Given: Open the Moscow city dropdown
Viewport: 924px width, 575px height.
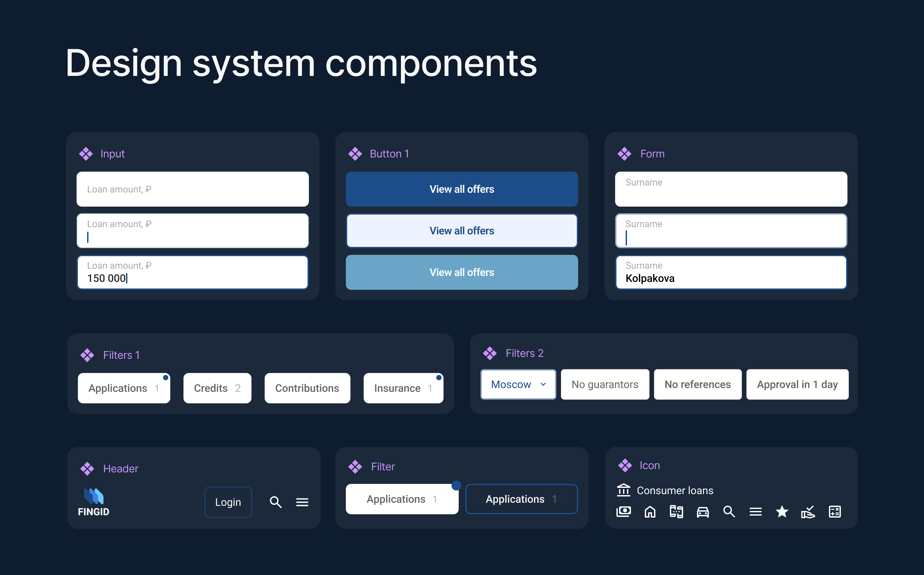Looking at the screenshot, I should (518, 385).
